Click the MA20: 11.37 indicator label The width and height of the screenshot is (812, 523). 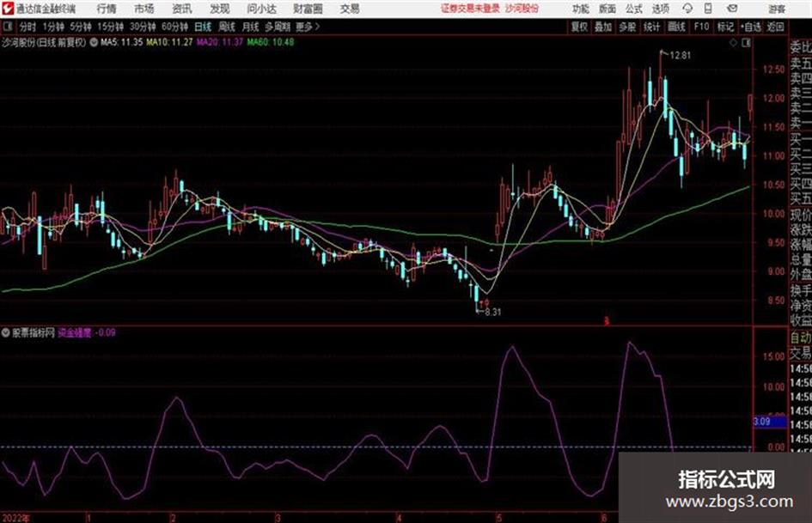pos(220,42)
